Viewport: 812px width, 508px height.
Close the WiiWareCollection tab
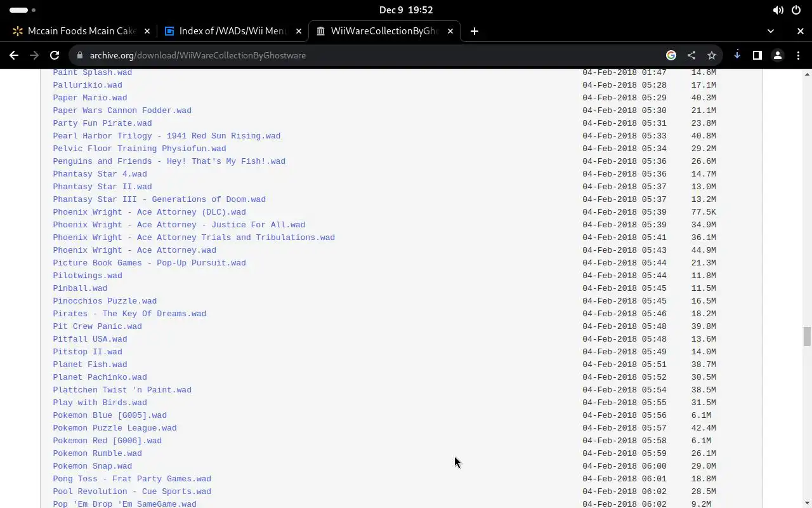click(x=450, y=30)
